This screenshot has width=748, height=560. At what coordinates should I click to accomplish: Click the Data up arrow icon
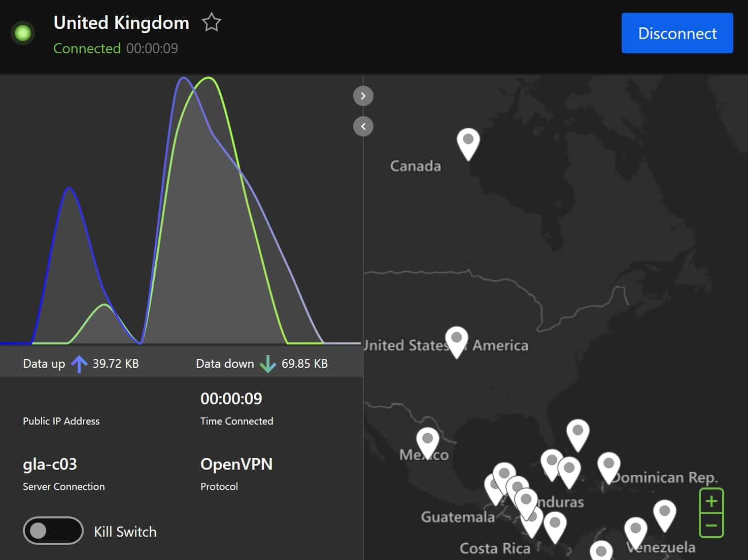coord(79,364)
